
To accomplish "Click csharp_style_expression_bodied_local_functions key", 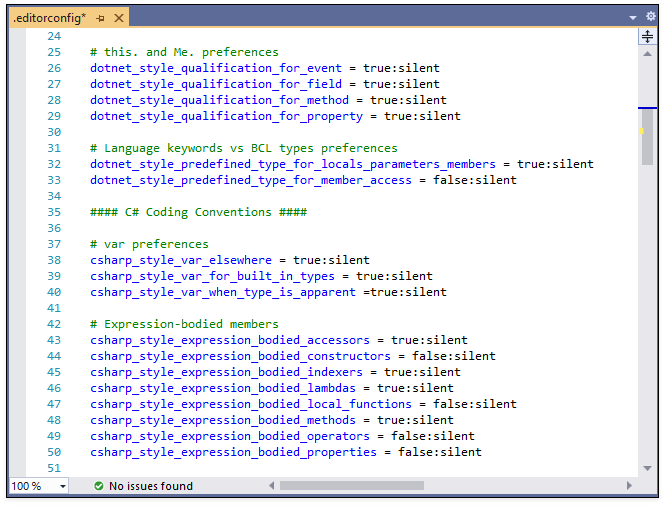I will coord(251,405).
